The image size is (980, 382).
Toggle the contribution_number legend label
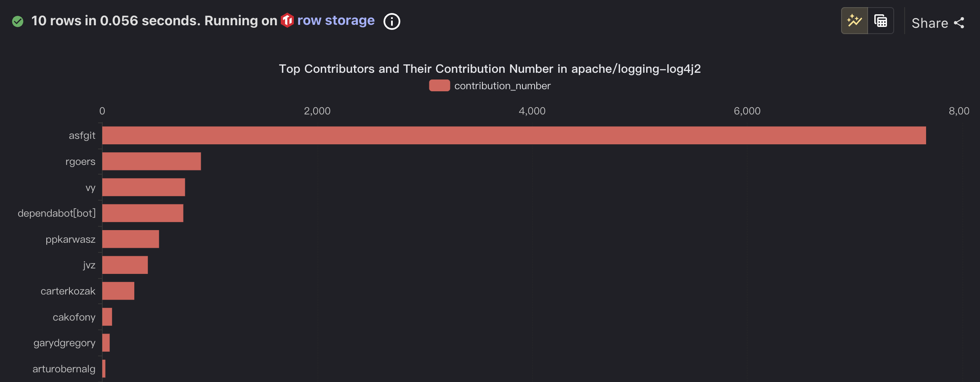pyautogui.click(x=502, y=86)
